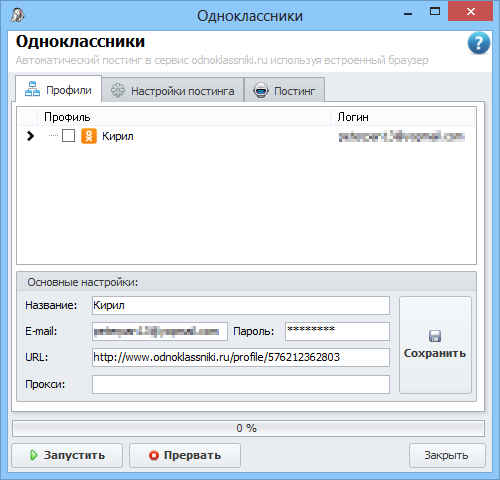Select the Кирил profile row name
Screen dimensions: 500x480
point(118,136)
